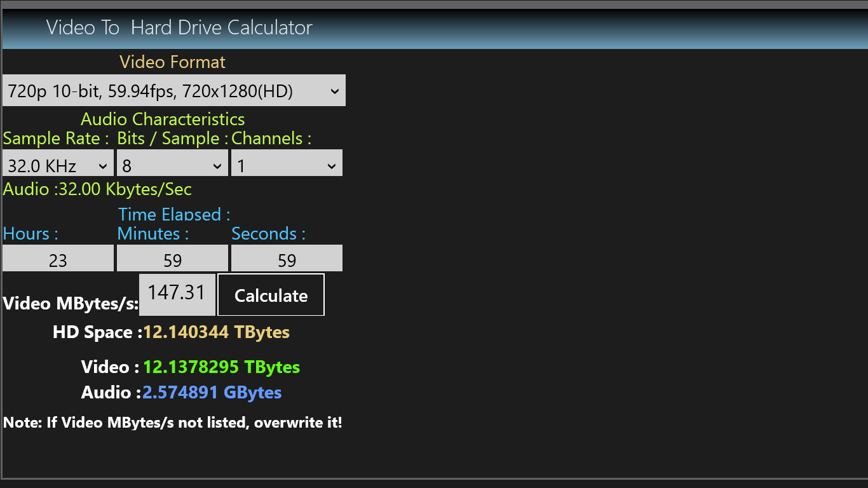This screenshot has width=868, height=488.
Task: Click the Calculate button
Action: [271, 295]
